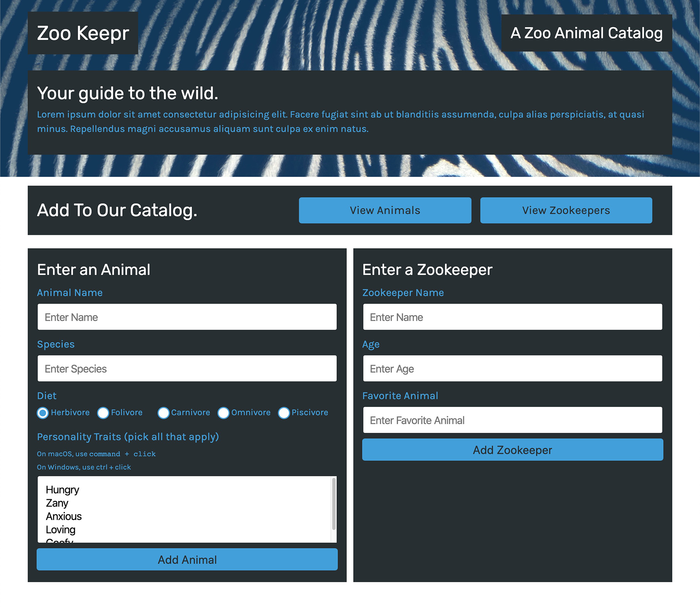Select the Folivore diet choice
This screenshot has height=607, width=700.
103,413
